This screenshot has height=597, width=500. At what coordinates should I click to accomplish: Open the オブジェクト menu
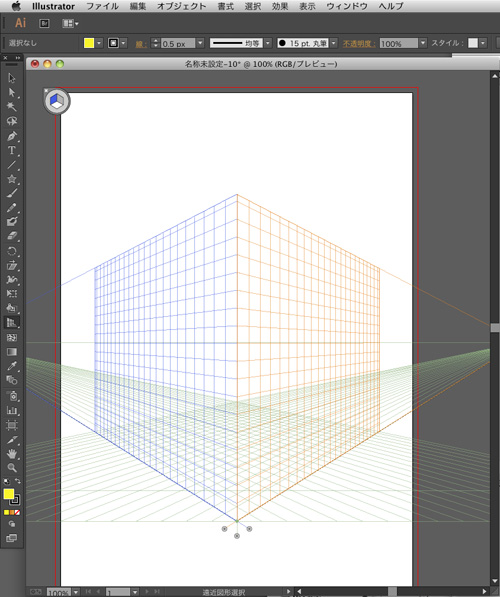(181, 6)
